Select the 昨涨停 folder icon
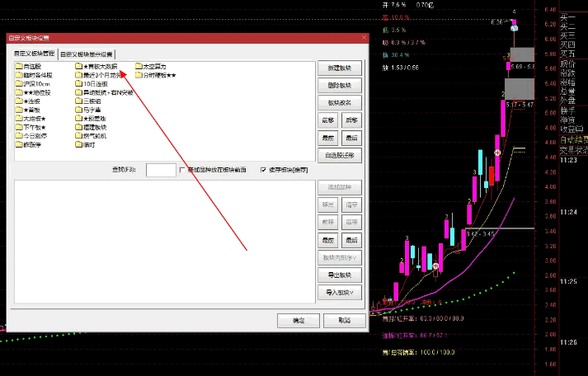The width and height of the screenshot is (588, 376). [19, 144]
